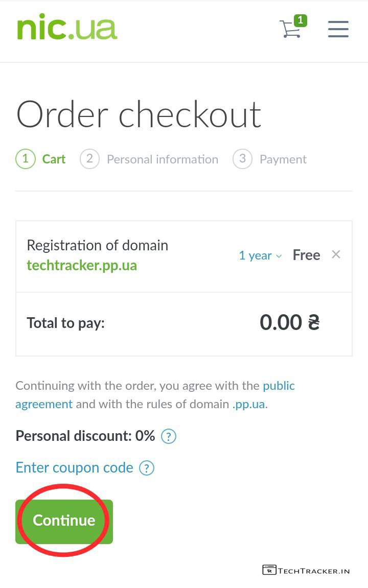The width and height of the screenshot is (368, 588).
Task: Click the step 2 circle number
Action: tap(89, 159)
